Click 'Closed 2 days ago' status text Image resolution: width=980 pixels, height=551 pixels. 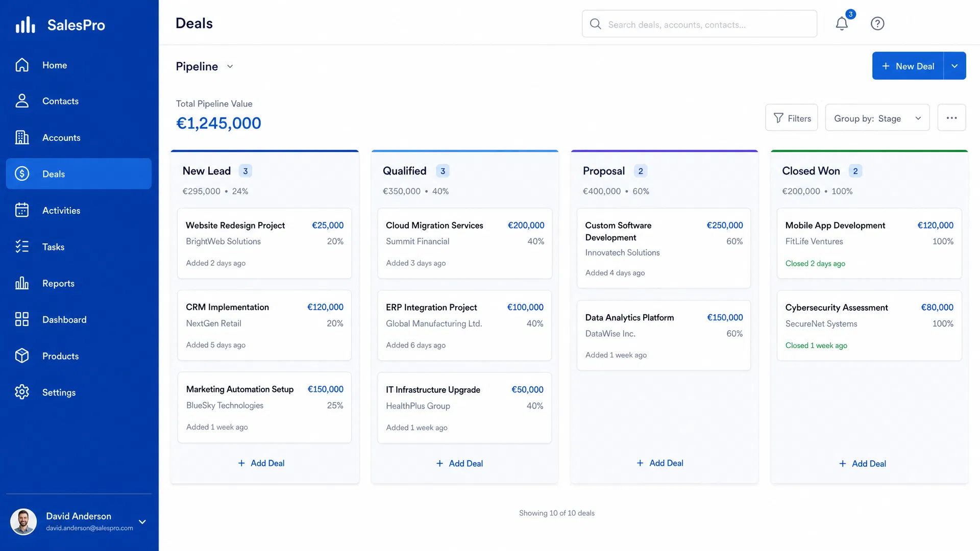coord(815,264)
